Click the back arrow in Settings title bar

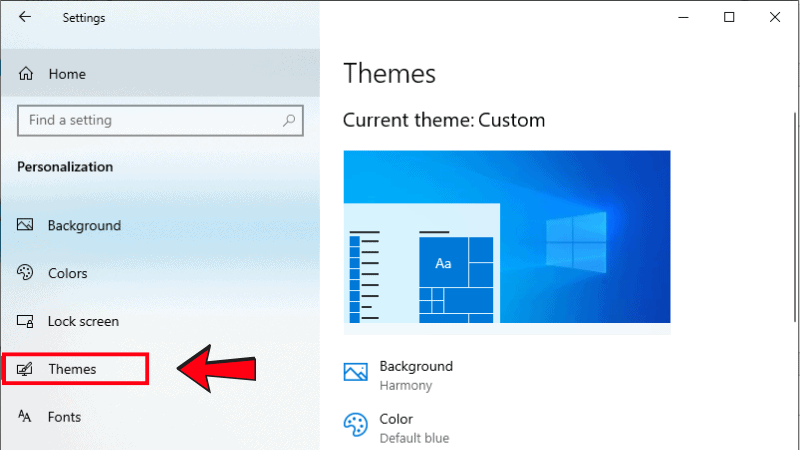point(24,18)
